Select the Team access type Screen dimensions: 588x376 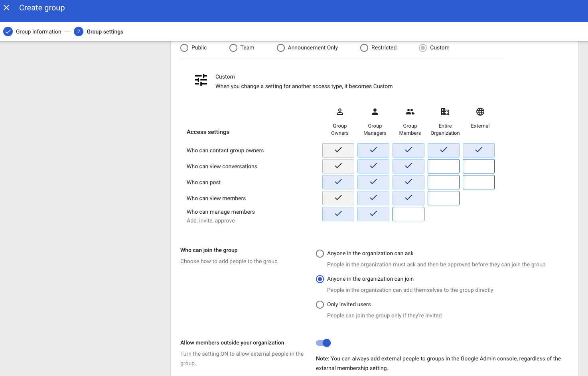click(x=233, y=48)
